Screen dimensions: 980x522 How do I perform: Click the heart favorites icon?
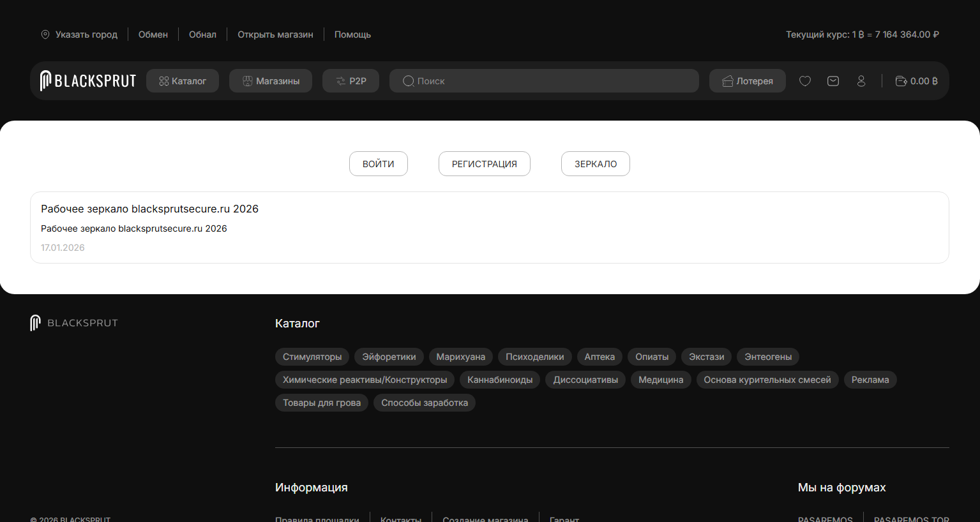(x=805, y=81)
